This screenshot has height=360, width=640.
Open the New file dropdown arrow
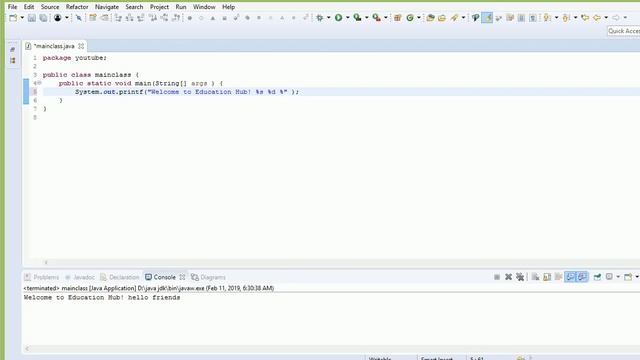pyautogui.click(x=22, y=18)
